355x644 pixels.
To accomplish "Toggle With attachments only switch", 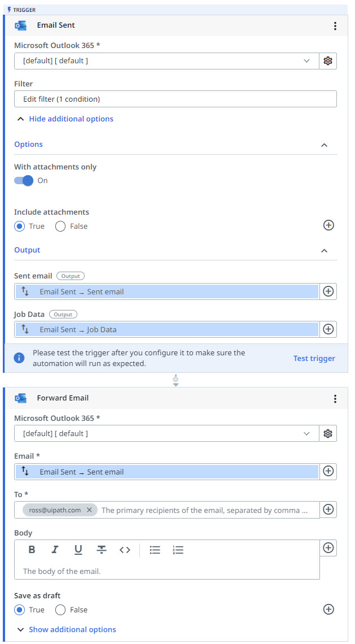I will 24,180.
